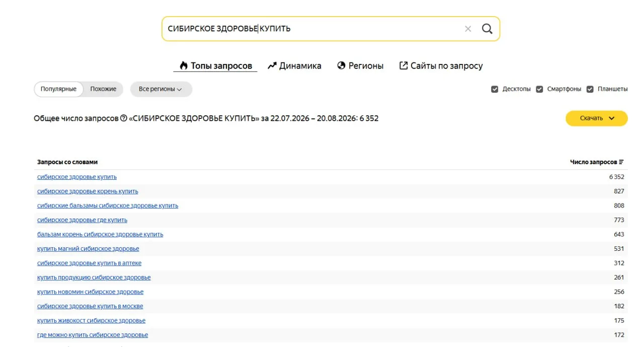
Task: Click the trend arrow icon for Динамика
Action: click(272, 65)
